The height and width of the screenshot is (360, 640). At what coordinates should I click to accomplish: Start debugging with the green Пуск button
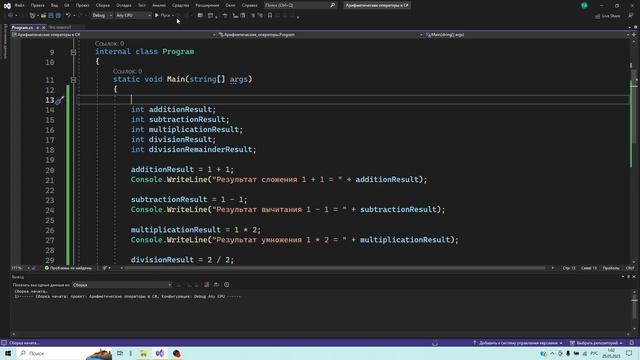point(162,15)
